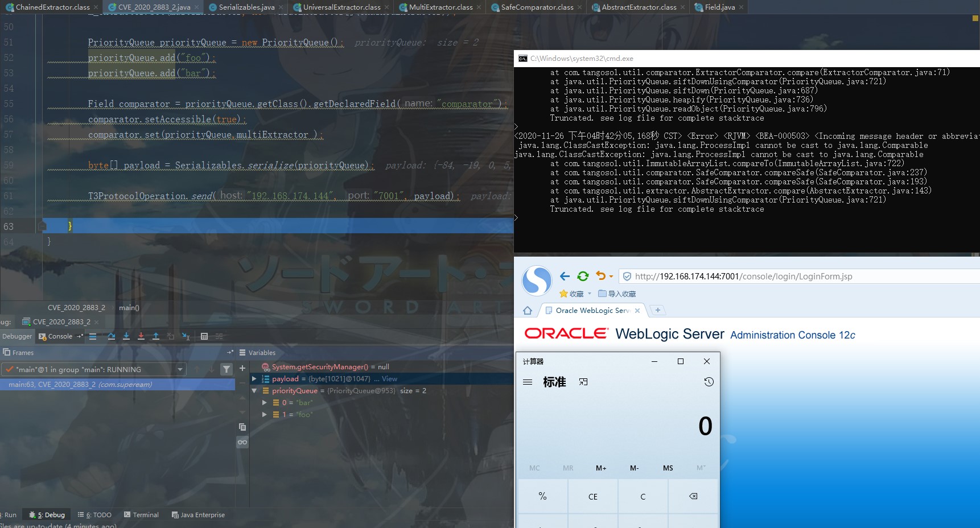
Task: Select the main:63 stack frame row
Action: [118, 385]
